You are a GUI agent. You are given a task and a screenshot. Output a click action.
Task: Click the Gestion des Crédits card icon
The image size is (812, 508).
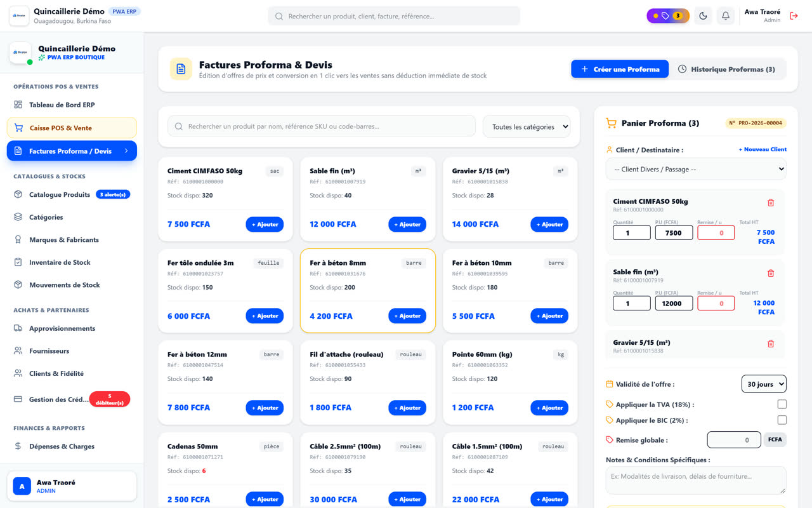click(x=18, y=399)
